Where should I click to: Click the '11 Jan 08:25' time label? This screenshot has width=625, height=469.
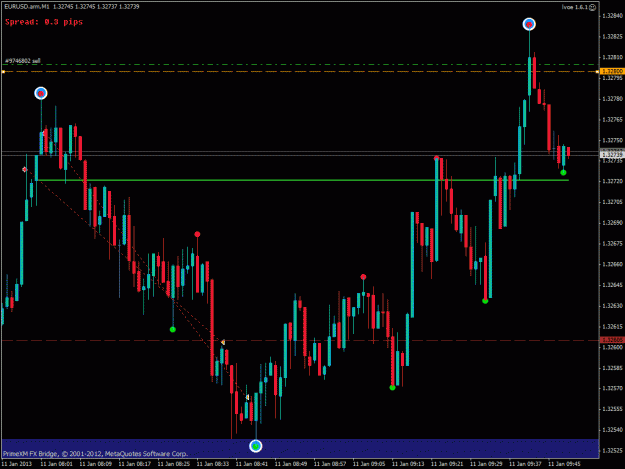click(174, 464)
